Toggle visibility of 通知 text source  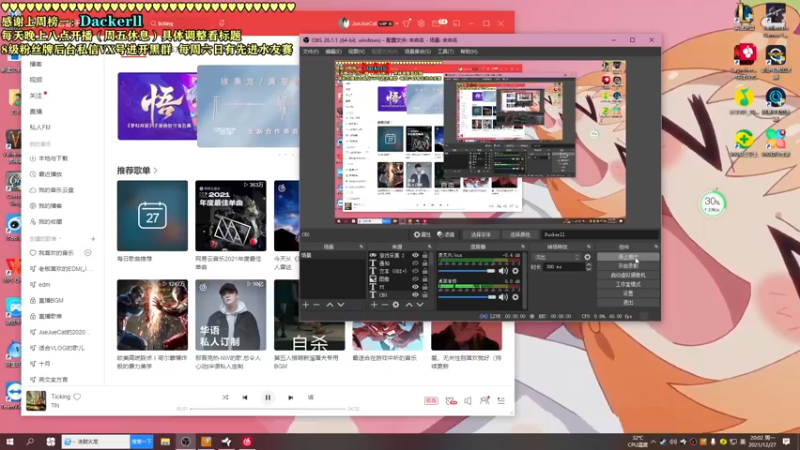415,263
